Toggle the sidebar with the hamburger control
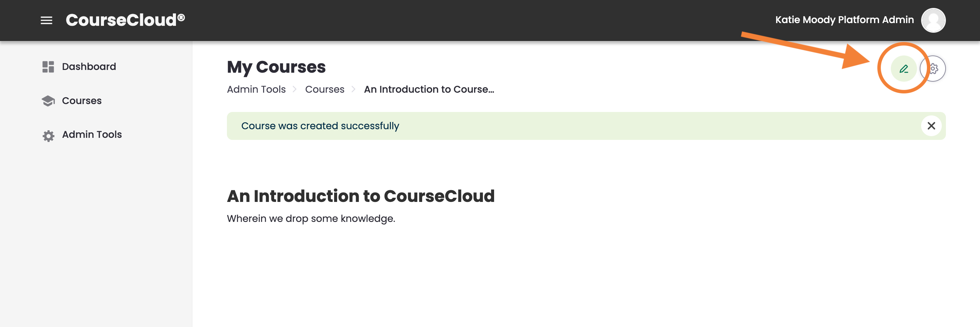Viewport: 980px width, 327px height. point(46,20)
